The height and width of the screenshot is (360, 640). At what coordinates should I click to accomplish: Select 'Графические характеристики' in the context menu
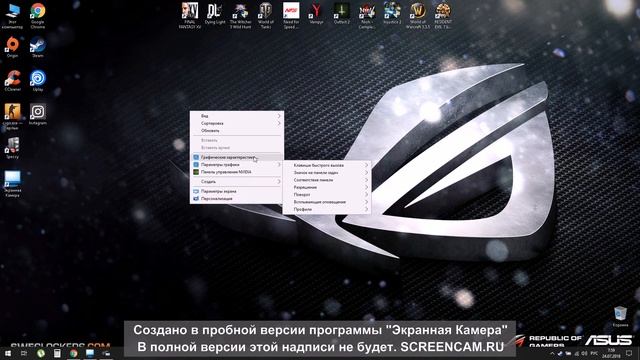point(237,157)
